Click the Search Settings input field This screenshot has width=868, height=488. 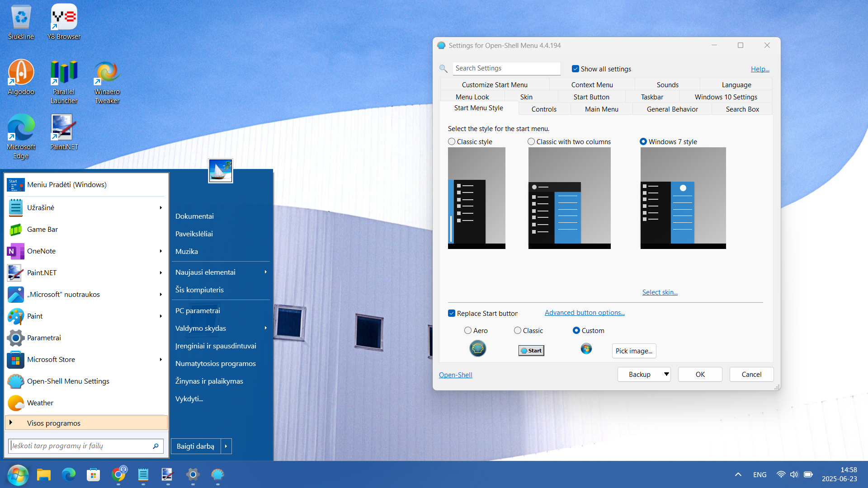pyautogui.click(x=506, y=68)
